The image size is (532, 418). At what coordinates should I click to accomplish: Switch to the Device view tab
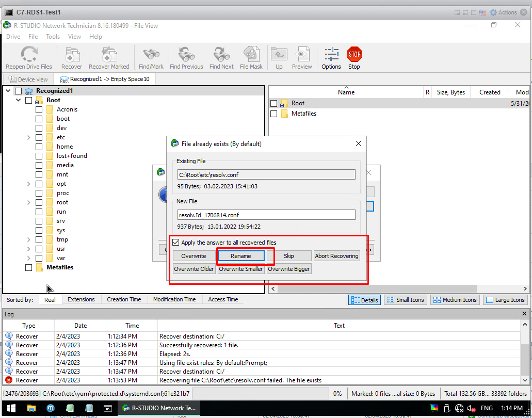28,79
